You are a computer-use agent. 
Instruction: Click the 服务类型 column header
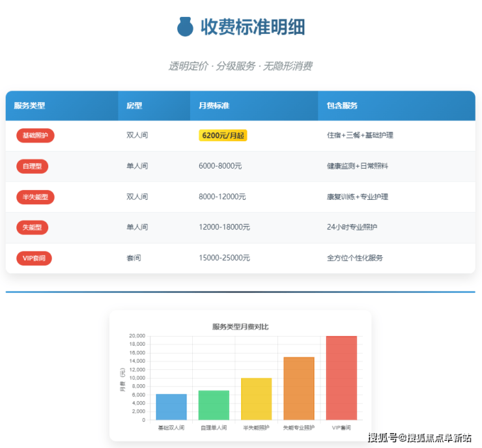(x=29, y=105)
